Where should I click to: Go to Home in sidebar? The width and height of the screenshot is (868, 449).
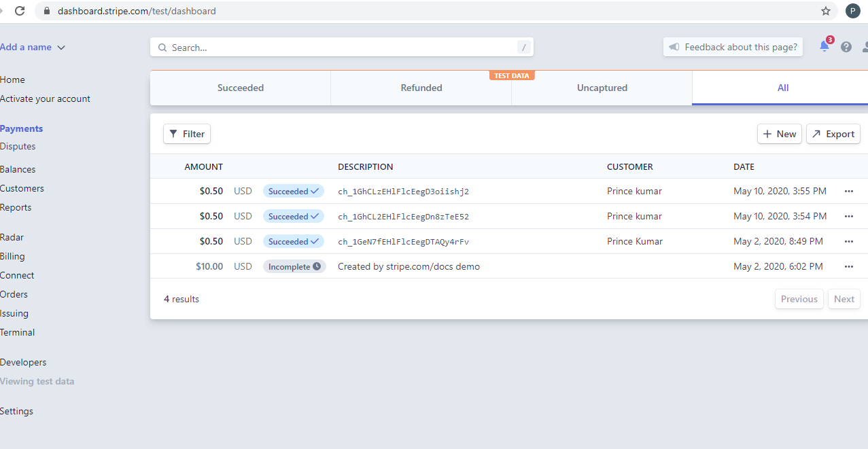click(x=12, y=79)
